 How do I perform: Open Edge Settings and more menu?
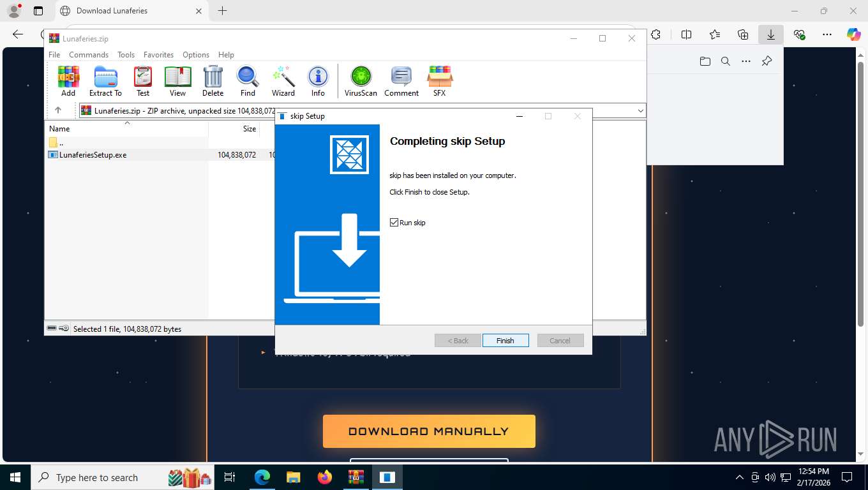click(x=827, y=35)
